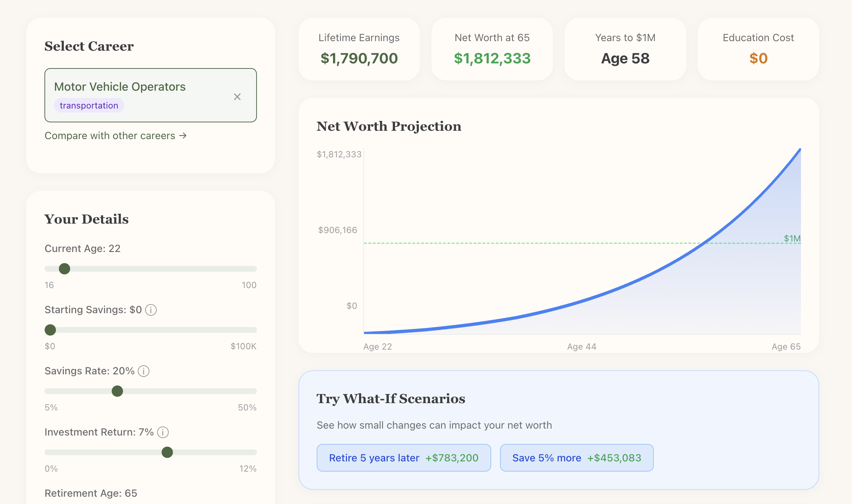Image resolution: width=852 pixels, height=504 pixels.
Task: Click the Age 44 axis label
Action: [581, 346]
